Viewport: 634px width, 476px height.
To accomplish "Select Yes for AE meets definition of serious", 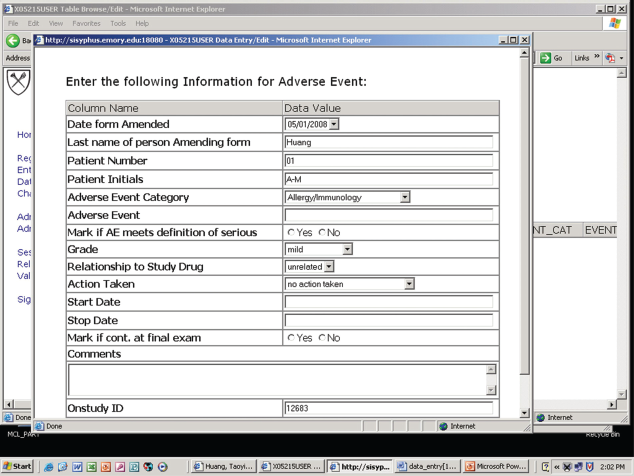I will (291, 233).
